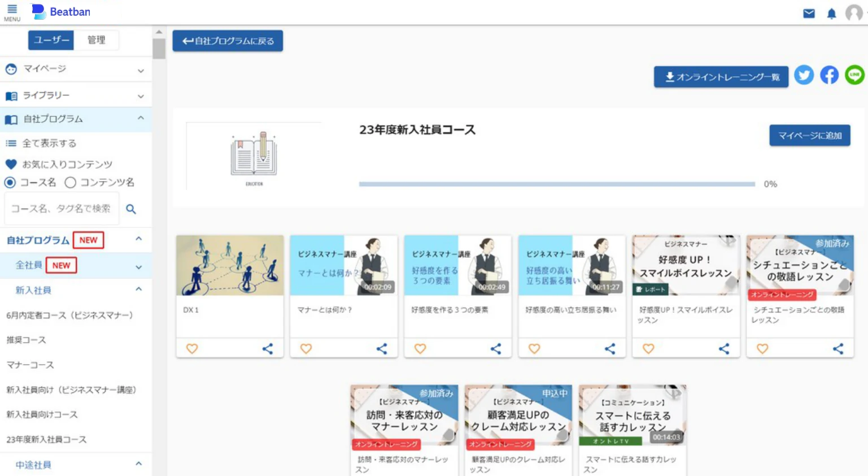Select the コンテンツ名 radio button

[x=70, y=183]
